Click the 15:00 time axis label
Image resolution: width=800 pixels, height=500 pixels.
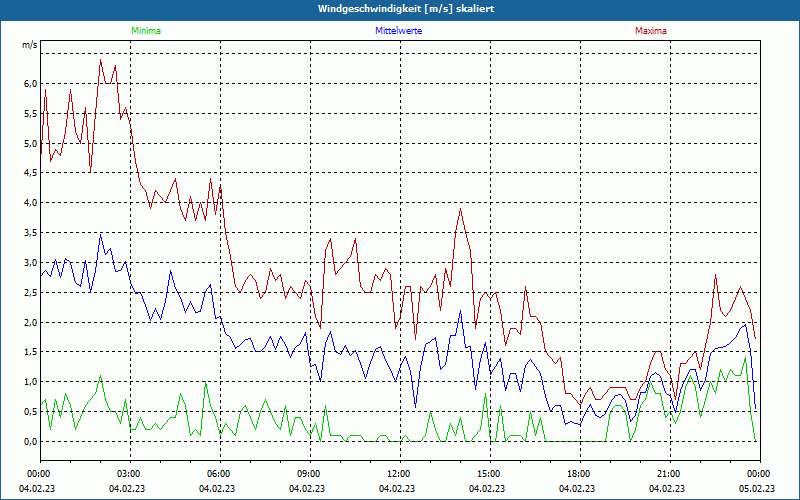(489, 474)
